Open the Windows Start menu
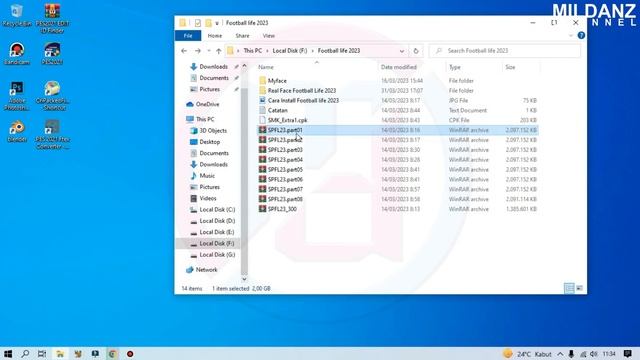 (8, 354)
